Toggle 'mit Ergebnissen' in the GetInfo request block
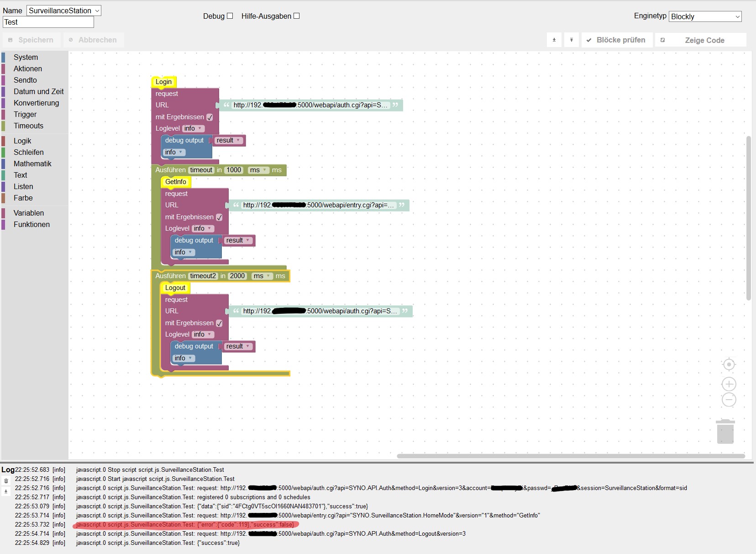Screen dimensions: 756x554 click(219, 217)
